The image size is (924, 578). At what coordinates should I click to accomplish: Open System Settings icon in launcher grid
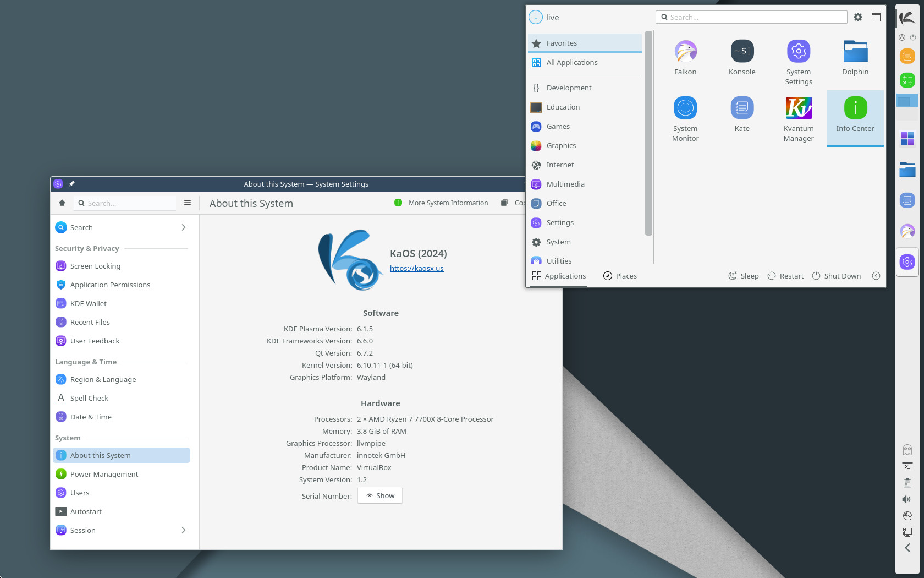[x=799, y=62]
